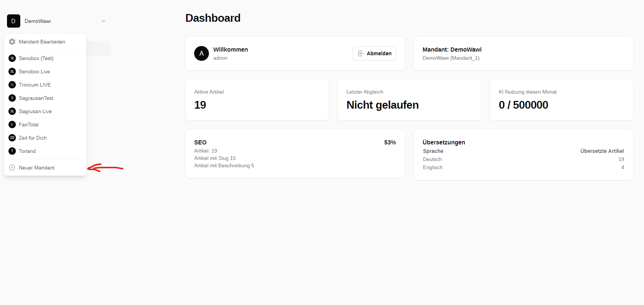644x305 pixels.
Task: Click the plus icon for Neuer Mandant
Action: click(x=12, y=168)
